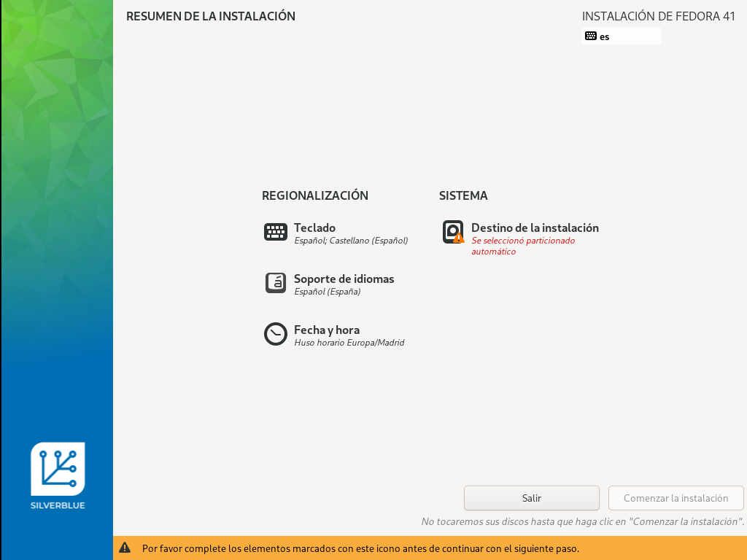Click the orange warning message text

(x=360, y=548)
